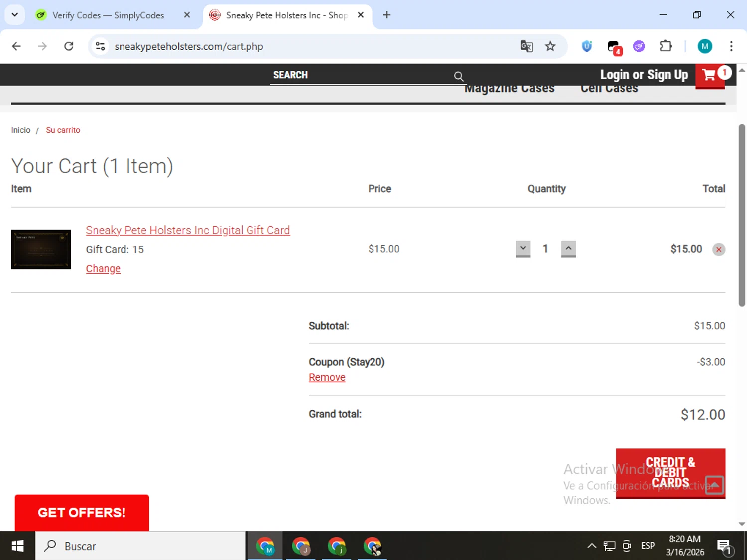Screen dimensions: 747x560
Task: Open the Chrome profile M avatar
Action: click(705, 46)
